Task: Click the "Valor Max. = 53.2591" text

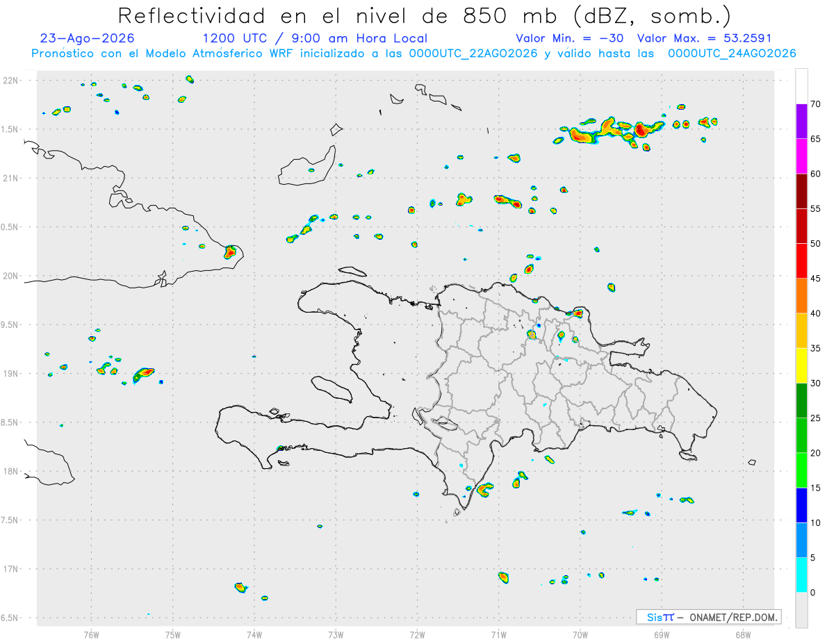Action: coord(704,38)
